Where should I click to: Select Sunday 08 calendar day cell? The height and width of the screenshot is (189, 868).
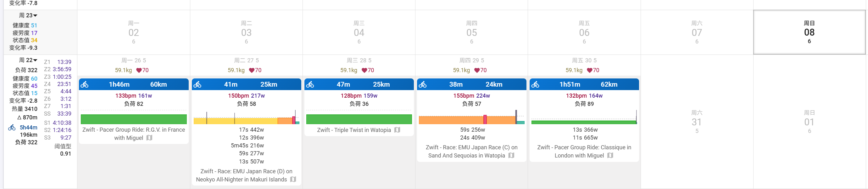[x=809, y=32]
